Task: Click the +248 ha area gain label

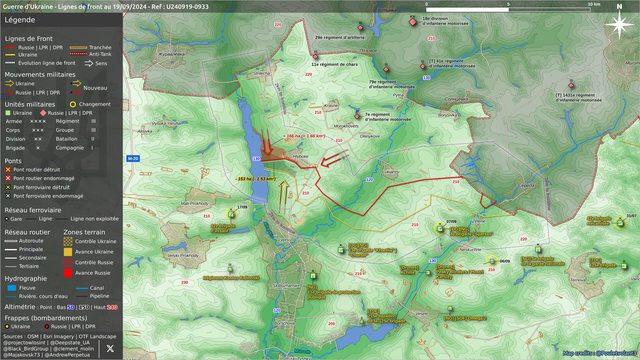Action: tap(304, 136)
